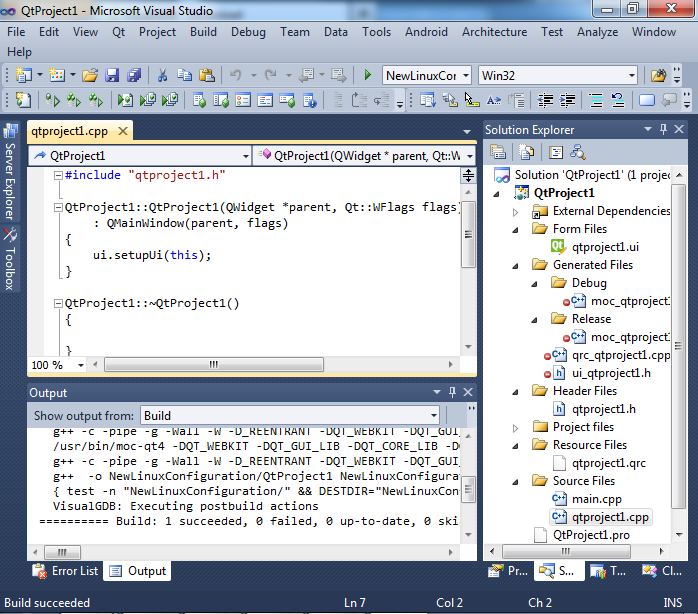Expand the External Dependencies node
The width and height of the screenshot is (698, 614).
[x=515, y=212]
